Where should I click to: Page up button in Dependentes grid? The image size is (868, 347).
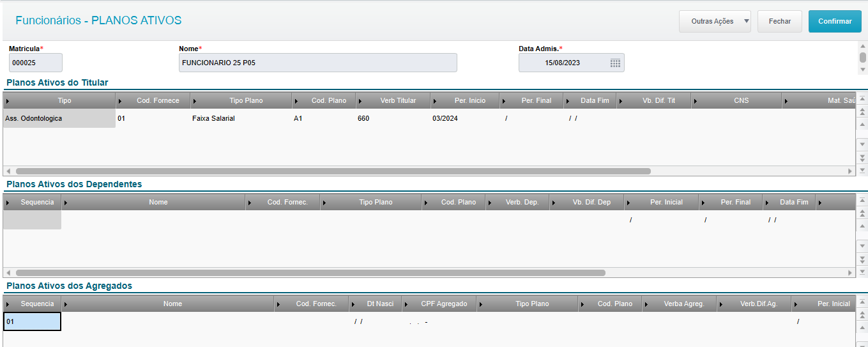862,213
